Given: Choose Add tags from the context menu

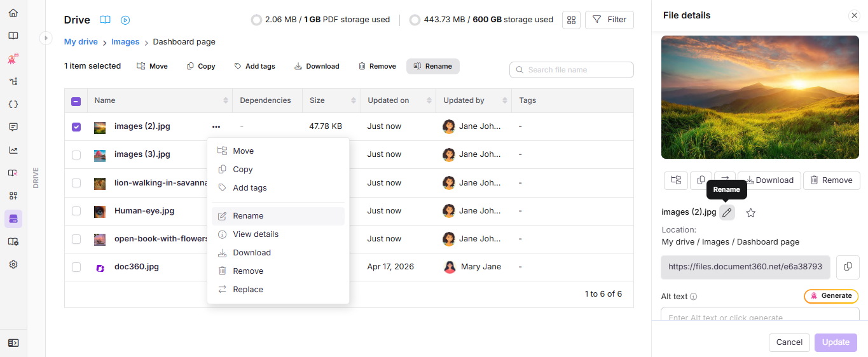Looking at the screenshot, I should click(x=278, y=188).
